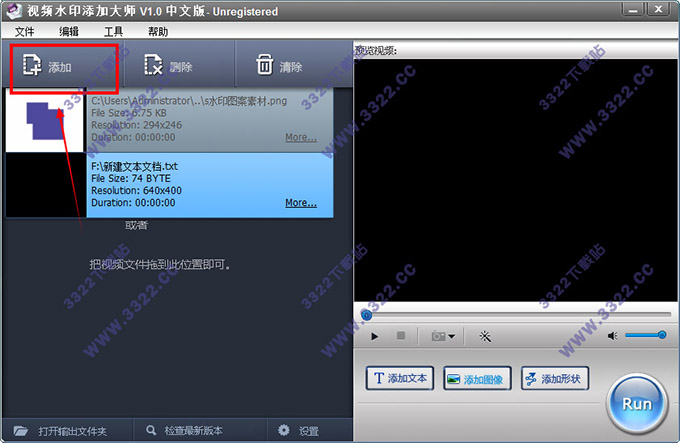
Task: Open the 工具 menu
Action: (114, 32)
